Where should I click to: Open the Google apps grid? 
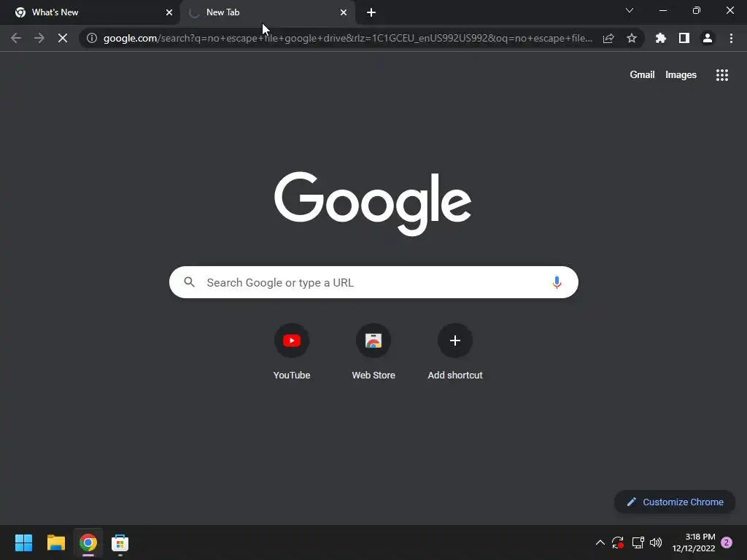pos(722,75)
